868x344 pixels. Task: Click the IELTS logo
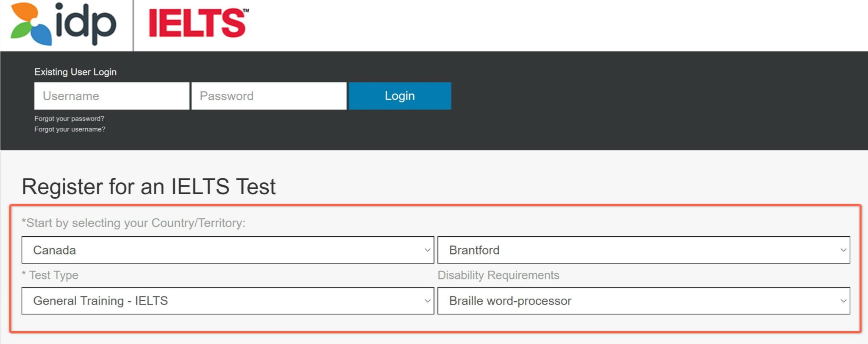(x=199, y=23)
